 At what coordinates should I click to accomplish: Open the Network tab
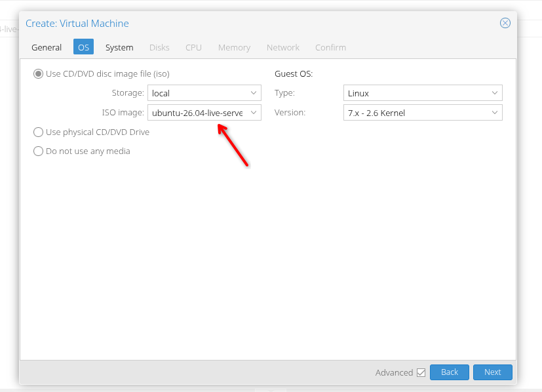(x=282, y=47)
